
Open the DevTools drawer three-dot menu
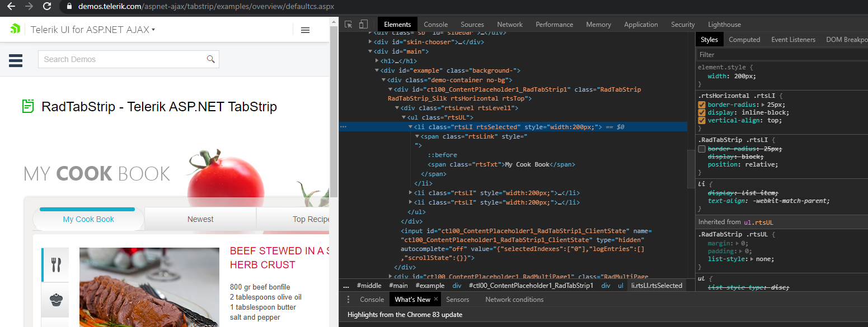tap(348, 300)
